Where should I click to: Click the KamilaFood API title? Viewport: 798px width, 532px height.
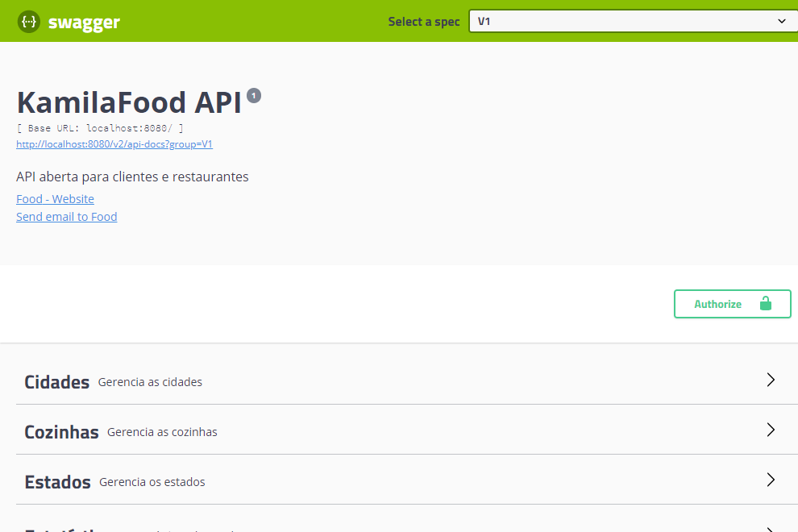pos(129,102)
